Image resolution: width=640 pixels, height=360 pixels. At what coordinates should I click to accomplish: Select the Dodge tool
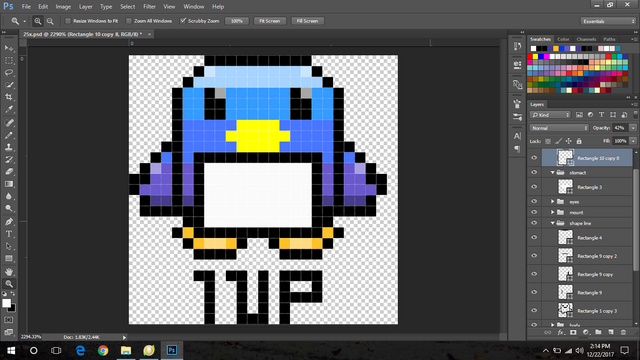tap(9, 208)
